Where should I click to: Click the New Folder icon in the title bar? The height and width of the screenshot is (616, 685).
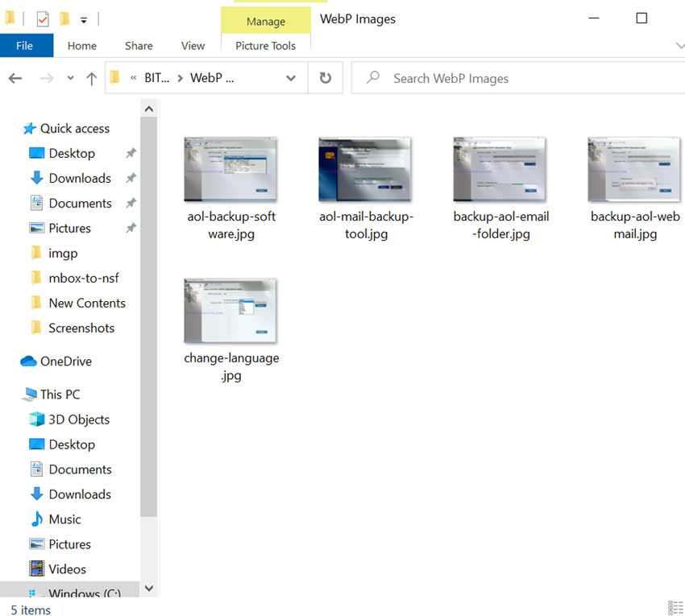(64, 19)
